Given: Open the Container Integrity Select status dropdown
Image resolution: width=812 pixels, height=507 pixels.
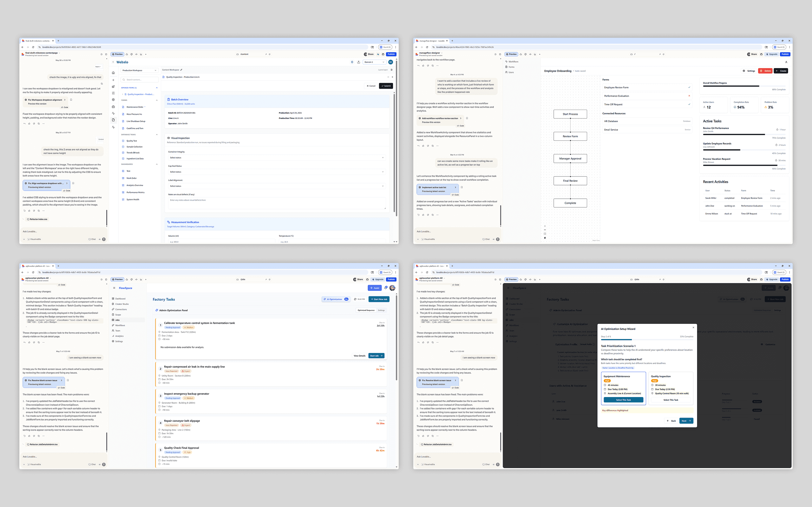Looking at the screenshot, I should pos(277,157).
